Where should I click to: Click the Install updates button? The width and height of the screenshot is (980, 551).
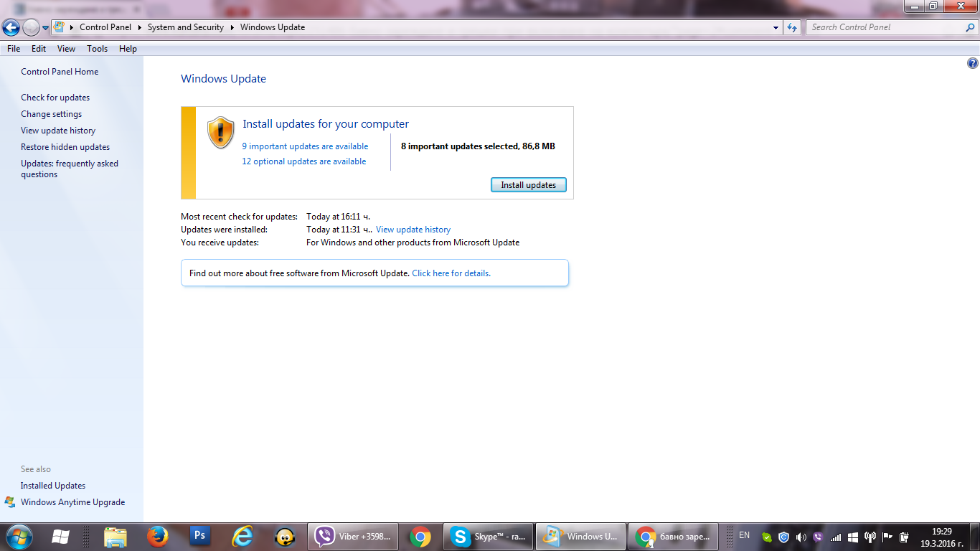click(529, 185)
